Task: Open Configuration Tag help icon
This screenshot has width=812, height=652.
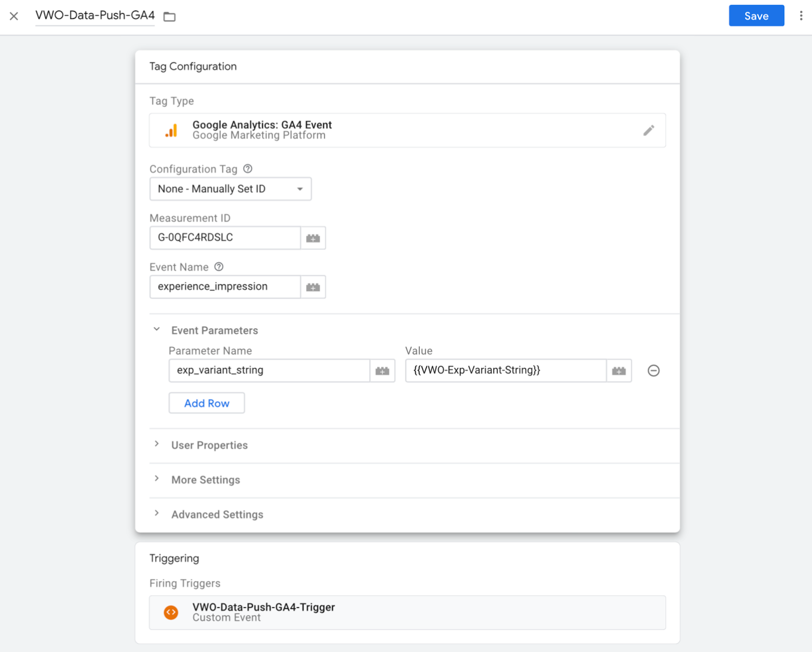Action: [x=248, y=169]
